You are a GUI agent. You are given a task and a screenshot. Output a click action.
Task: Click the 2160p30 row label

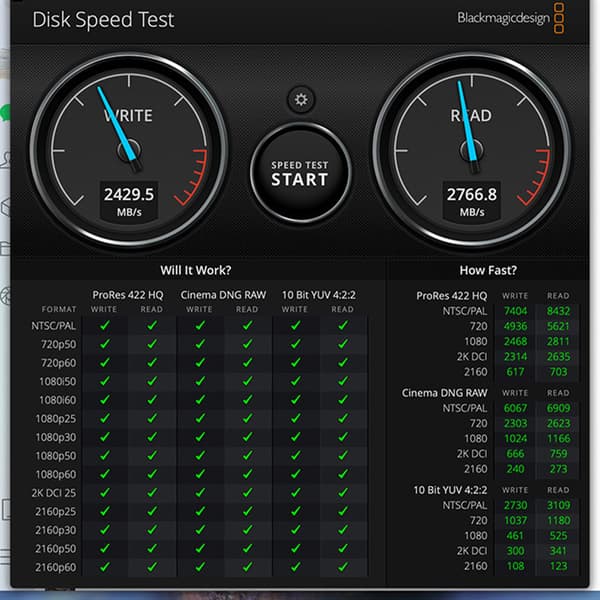coord(56,530)
